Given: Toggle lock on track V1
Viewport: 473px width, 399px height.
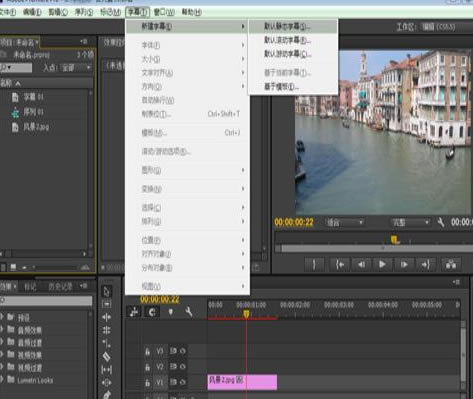Looking at the screenshot, I should pyautogui.click(x=147, y=383).
